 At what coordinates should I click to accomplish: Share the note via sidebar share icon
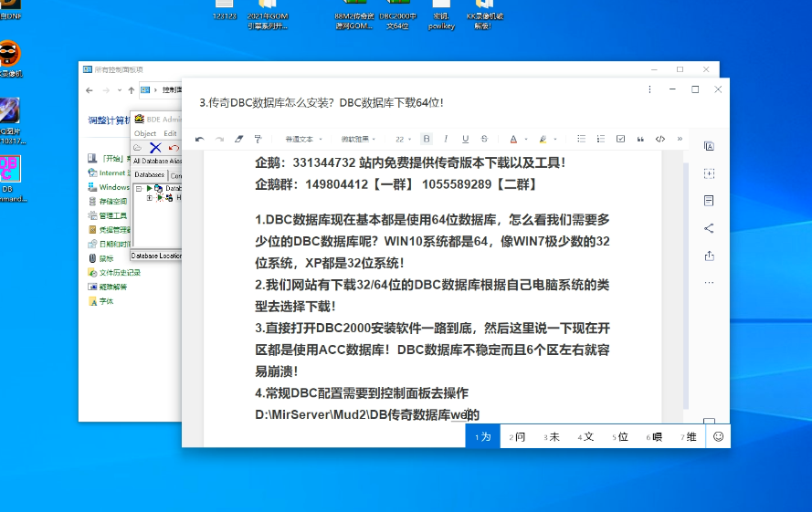click(x=709, y=228)
